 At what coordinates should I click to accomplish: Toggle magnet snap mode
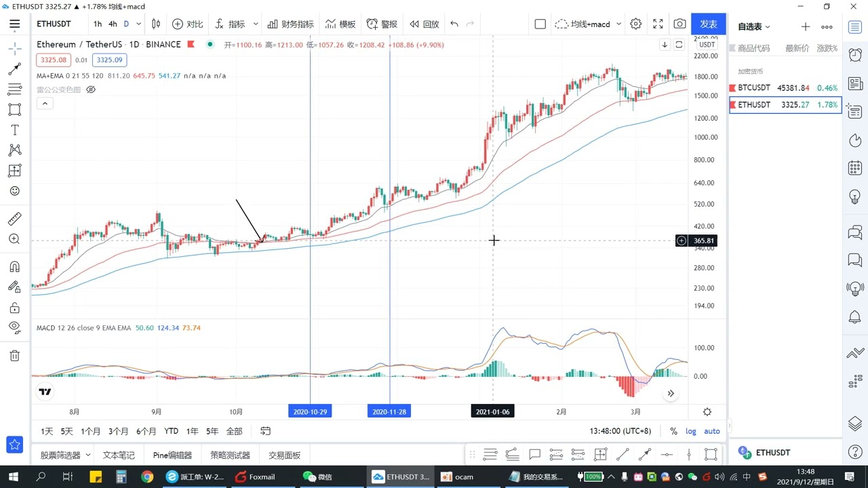[x=14, y=267]
